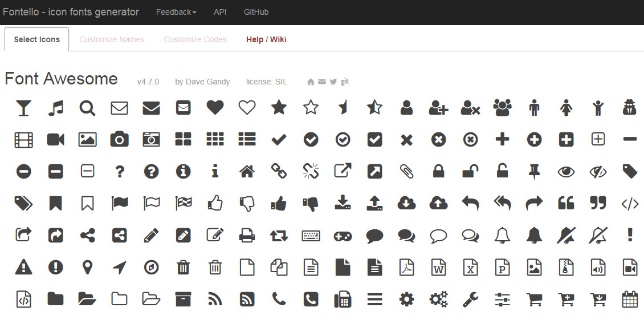Select the wrench icon
Screen dimensions: 644x320
pyautogui.click(x=470, y=299)
